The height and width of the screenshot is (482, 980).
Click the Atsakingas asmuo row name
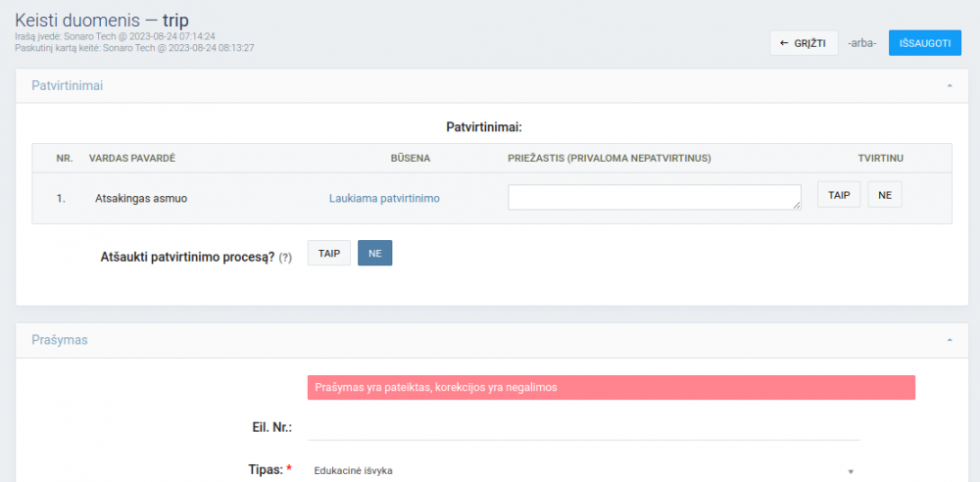[x=141, y=198]
